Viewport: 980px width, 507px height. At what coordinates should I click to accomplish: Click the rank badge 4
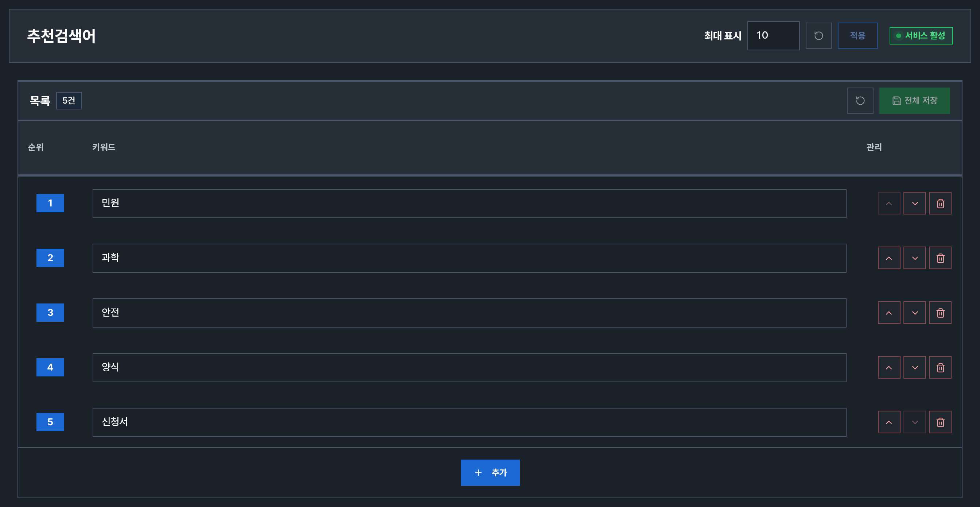coord(50,367)
